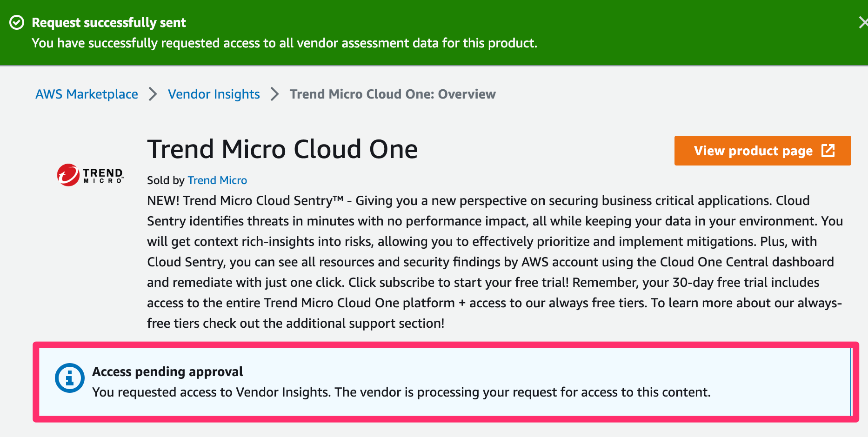Screen dimensions: 868x437
Task: Click the external-link icon on the orange button
Action: [828, 151]
